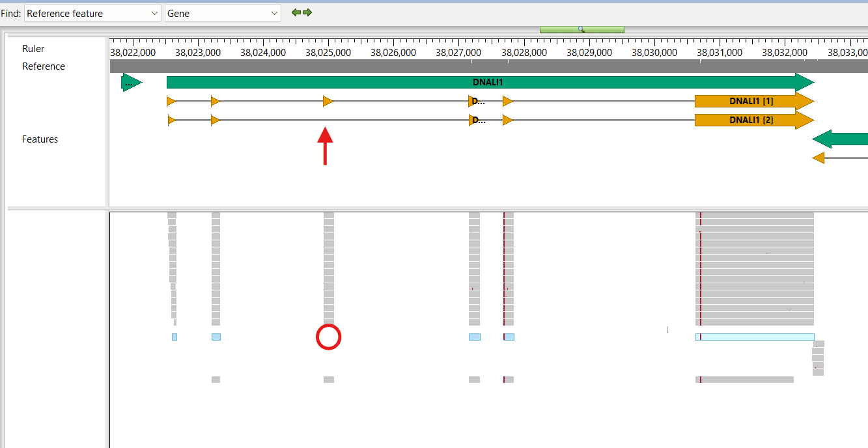This screenshot has width=868, height=448.
Task: Select the long green DNALI1 gene arrow
Action: pyautogui.click(x=487, y=83)
